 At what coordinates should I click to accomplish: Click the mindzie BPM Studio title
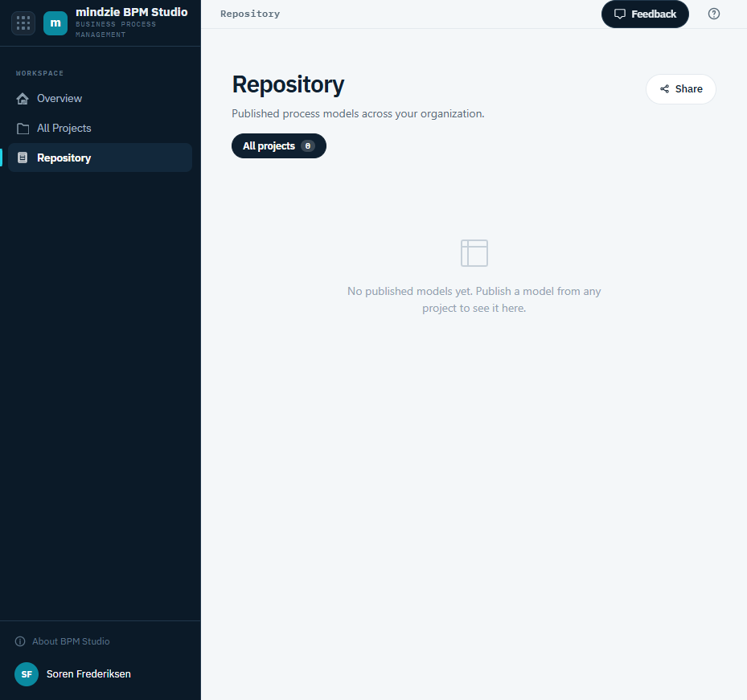coord(132,12)
